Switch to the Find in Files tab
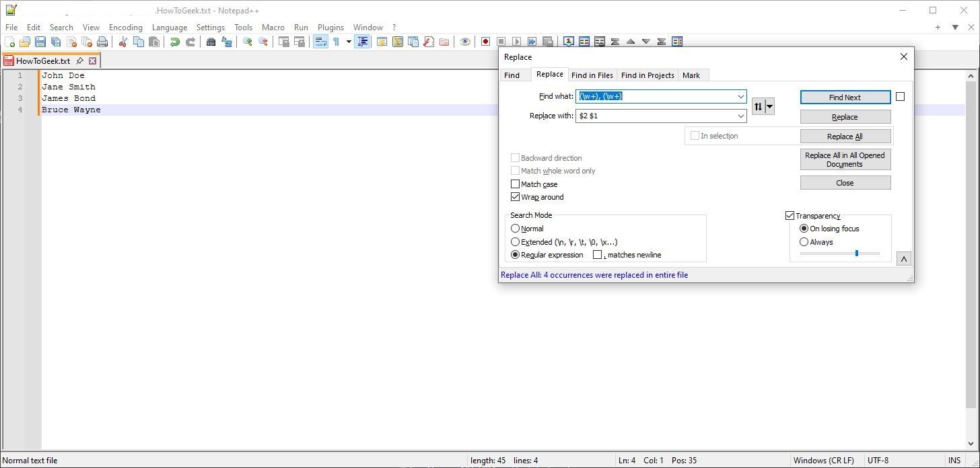This screenshot has height=468, width=980. tap(592, 75)
